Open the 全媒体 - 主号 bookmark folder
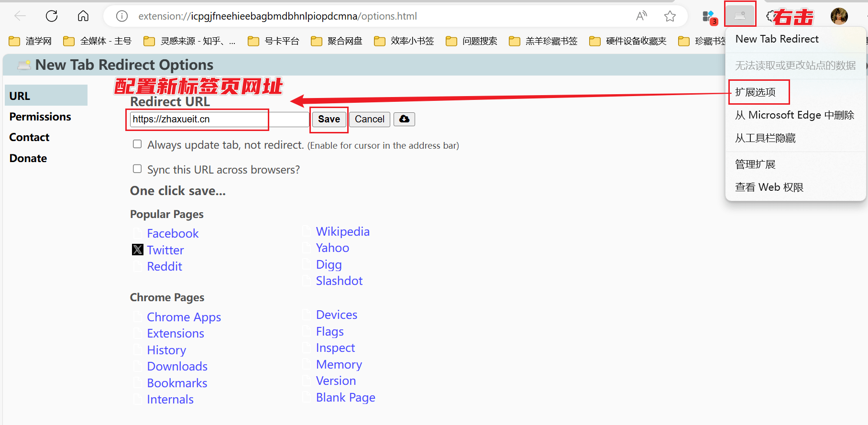Screen dimensions: 868x425 (x=97, y=41)
